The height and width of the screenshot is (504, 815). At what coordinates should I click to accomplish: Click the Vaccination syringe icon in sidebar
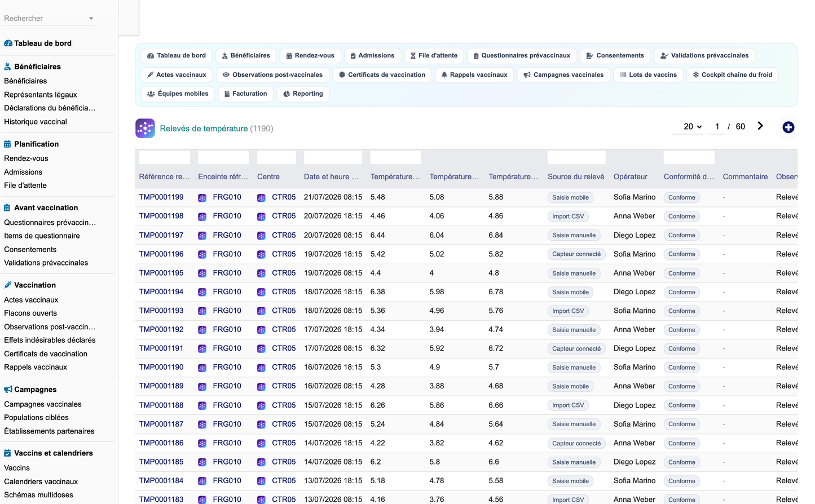click(8, 285)
